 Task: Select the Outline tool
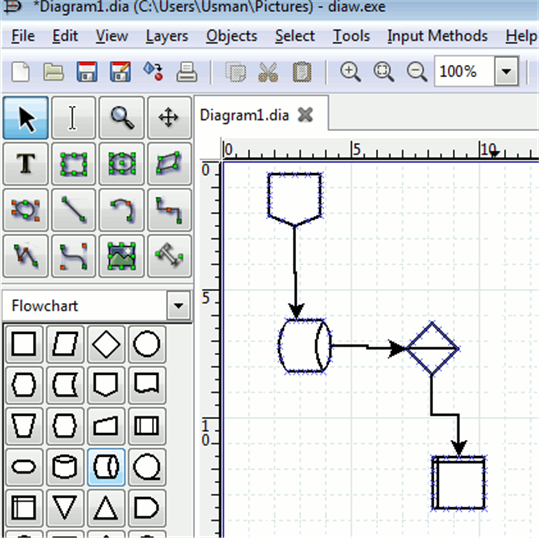169,256
